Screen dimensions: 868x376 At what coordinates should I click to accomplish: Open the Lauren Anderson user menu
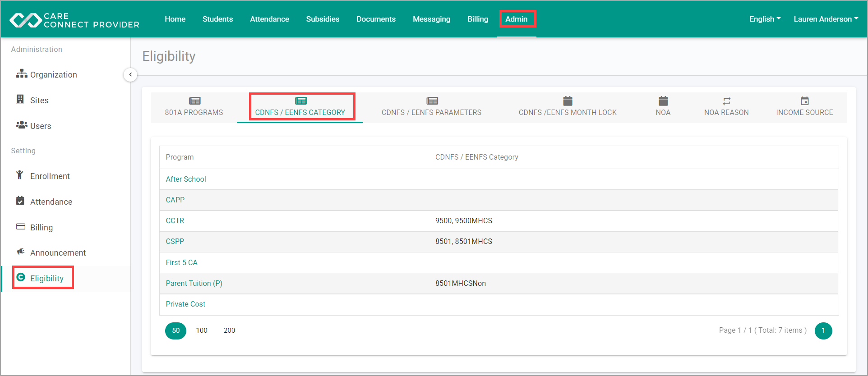[826, 19]
